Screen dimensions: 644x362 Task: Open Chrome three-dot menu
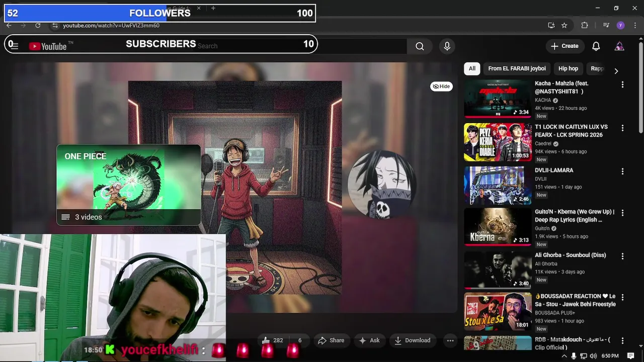(x=634, y=25)
